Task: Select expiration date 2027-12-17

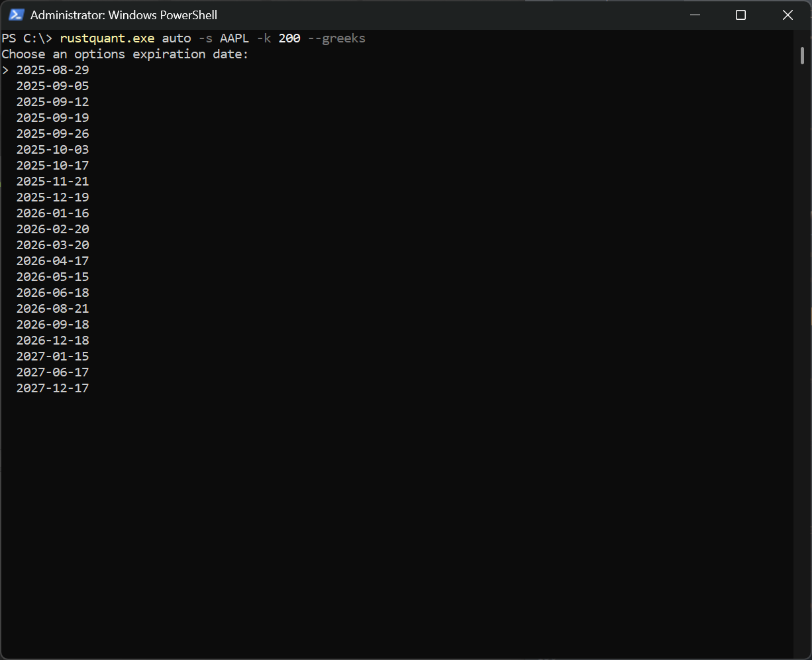Action: click(x=52, y=388)
